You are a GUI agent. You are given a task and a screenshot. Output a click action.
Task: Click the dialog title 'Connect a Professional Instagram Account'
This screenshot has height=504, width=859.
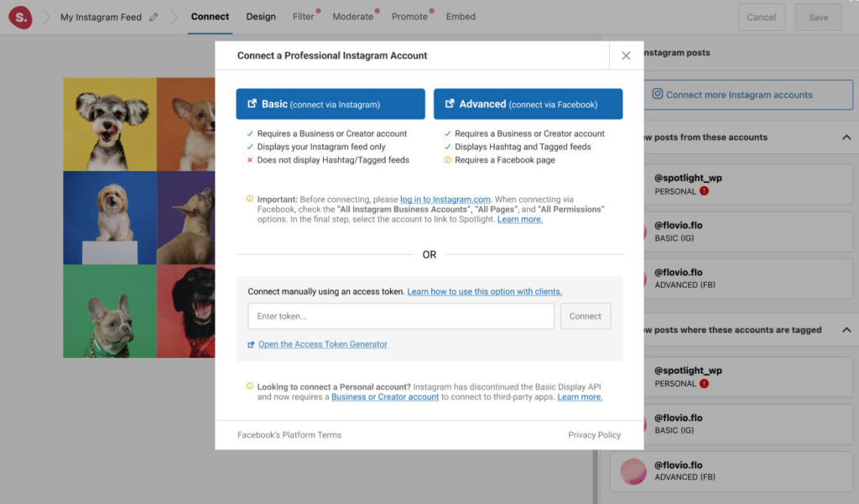(x=332, y=55)
